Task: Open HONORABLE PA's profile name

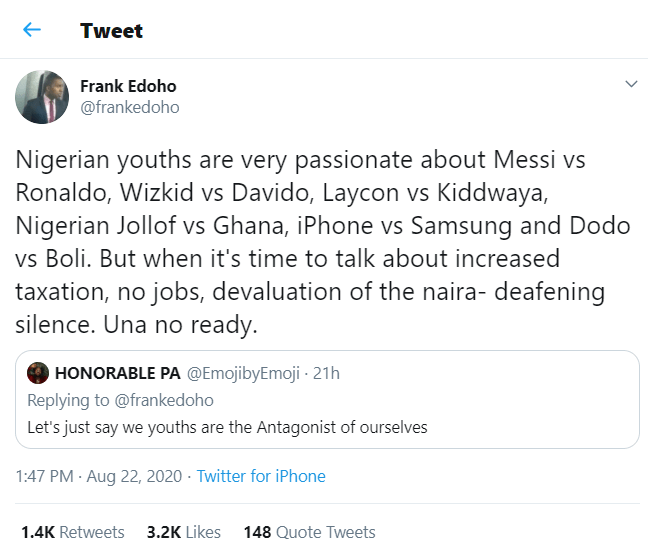Action: click(x=117, y=374)
